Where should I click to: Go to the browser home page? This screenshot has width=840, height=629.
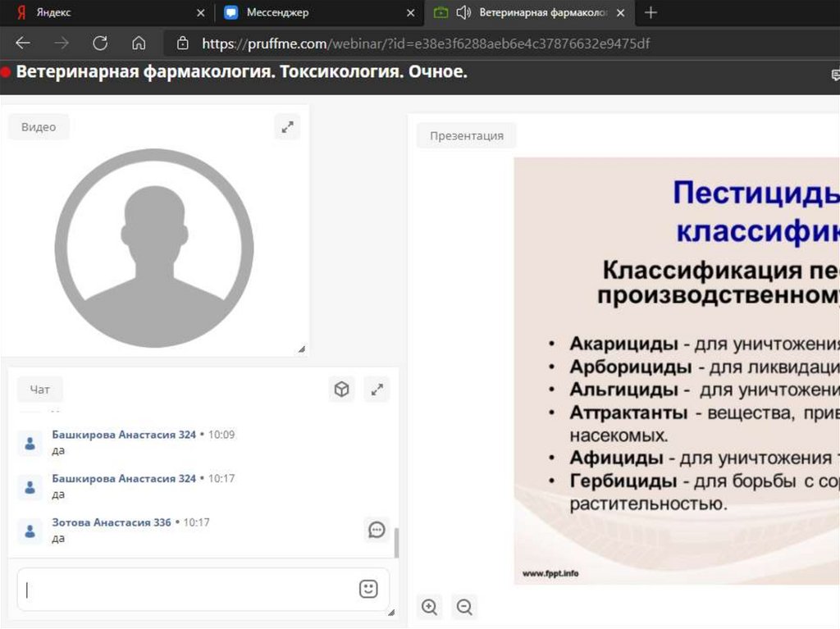pyautogui.click(x=139, y=43)
